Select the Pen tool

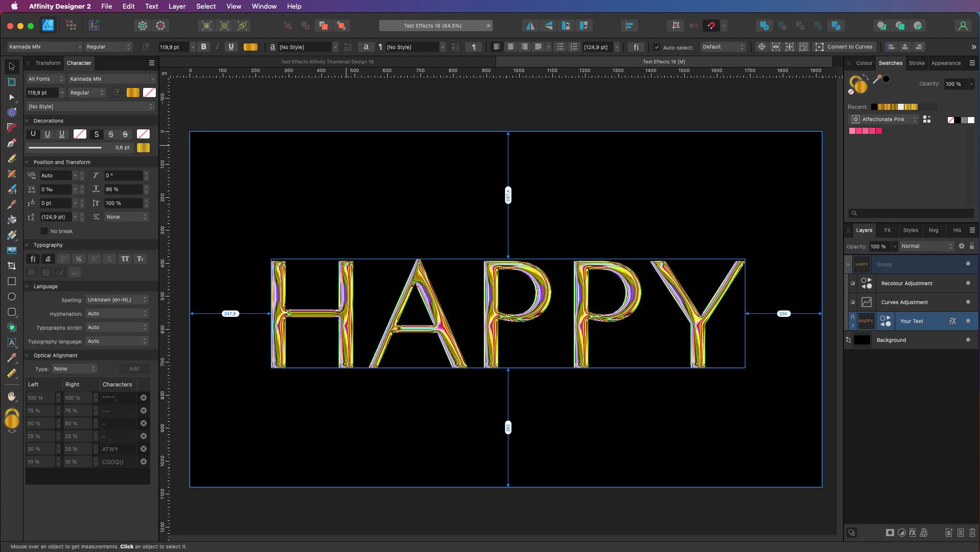[11, 144]
